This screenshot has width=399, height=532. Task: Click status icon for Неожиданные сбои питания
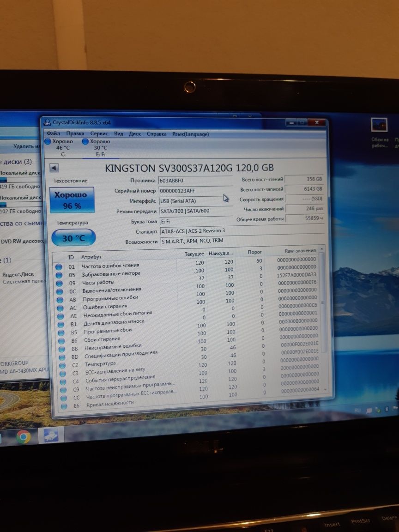60,316
